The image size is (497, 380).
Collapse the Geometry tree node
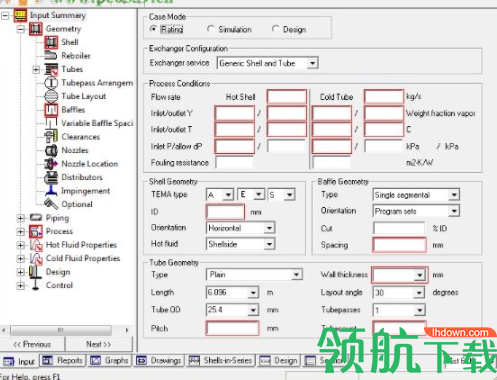tap(21, 29)
